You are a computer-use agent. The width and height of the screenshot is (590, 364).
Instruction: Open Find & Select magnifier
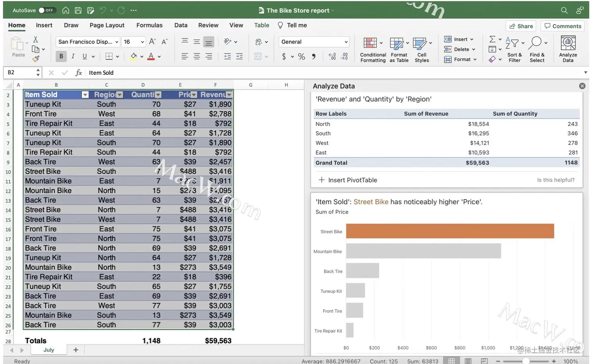click(537, 49)
